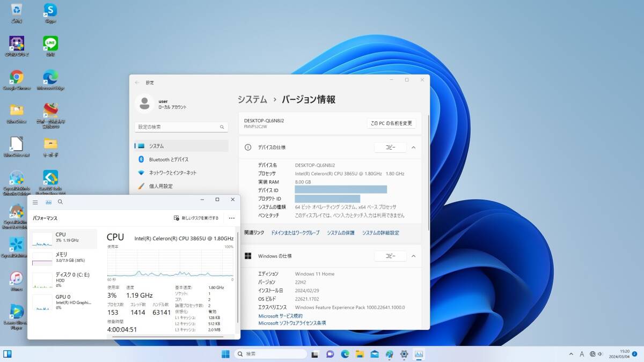Copy the デバイスの仕様 with コピー button
644x362 pixels.
click(390, 147)
